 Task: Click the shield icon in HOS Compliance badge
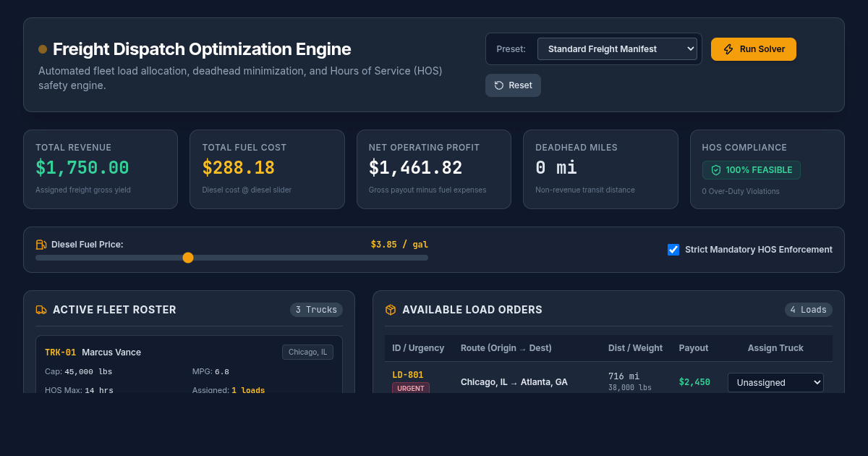716,170
